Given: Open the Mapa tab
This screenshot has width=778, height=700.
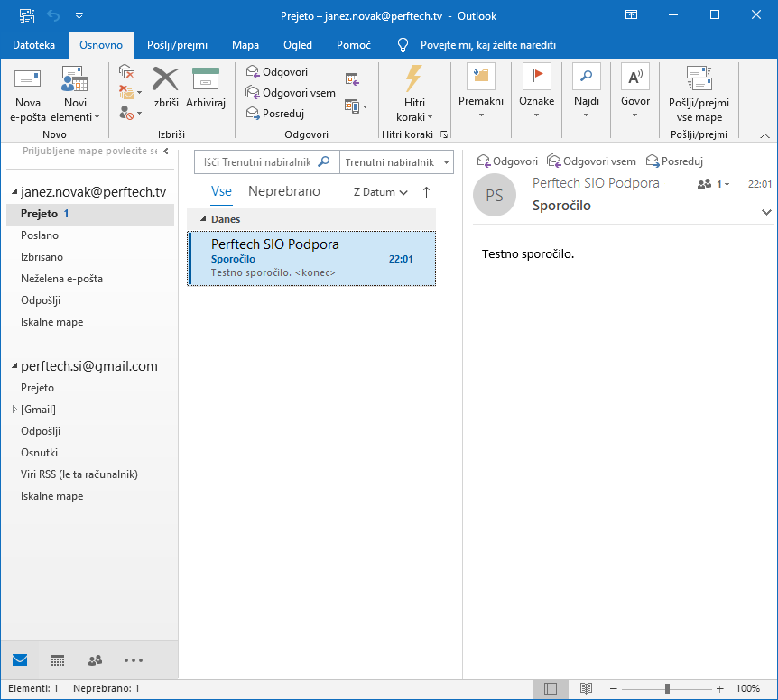Looking at the screenshot, I should click(x=245, y=45).
